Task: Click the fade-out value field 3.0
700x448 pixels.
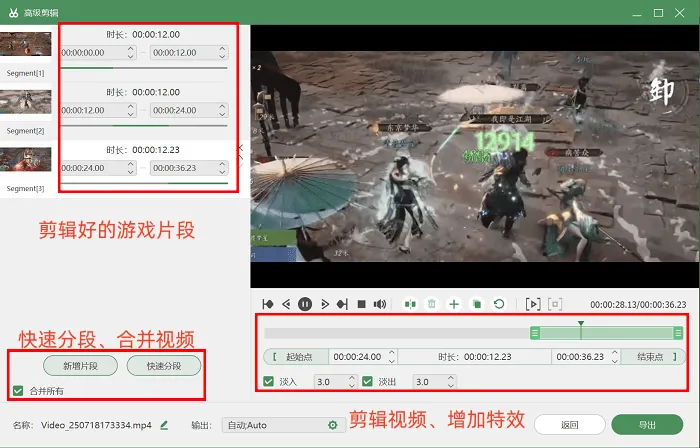Action: click(x=434, y=382)
